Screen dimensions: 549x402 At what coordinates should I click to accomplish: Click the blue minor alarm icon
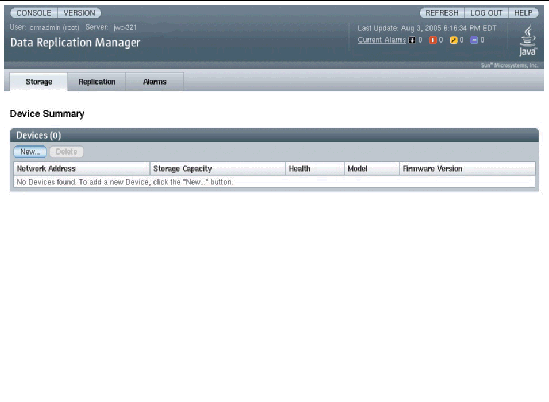tap(474, 40)
